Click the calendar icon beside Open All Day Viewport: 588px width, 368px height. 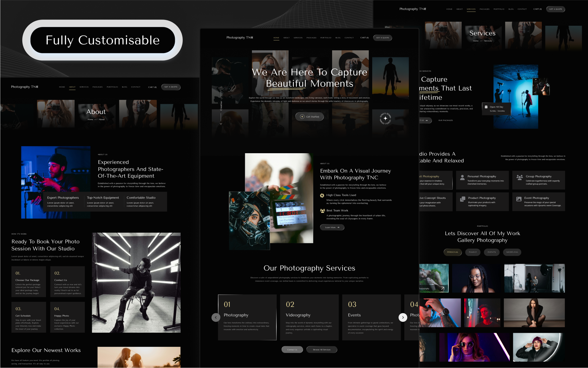[x=486, y=107]
